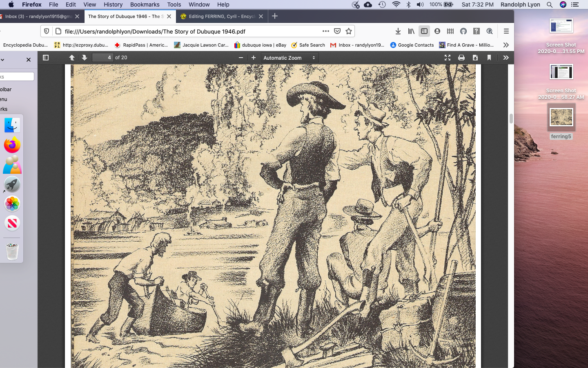
Task: Switch PDF to presentation mode
Action: tap(448, 58)
